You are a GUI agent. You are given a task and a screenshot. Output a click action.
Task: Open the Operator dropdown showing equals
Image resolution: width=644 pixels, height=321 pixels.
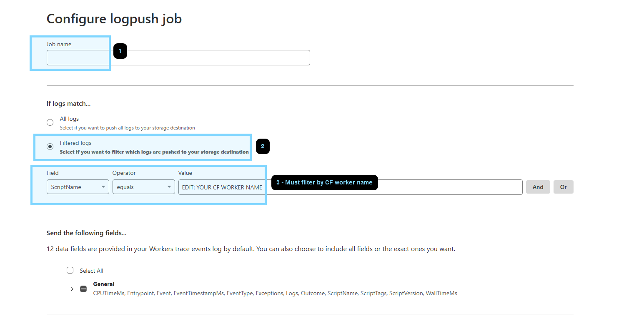point(143,187)
